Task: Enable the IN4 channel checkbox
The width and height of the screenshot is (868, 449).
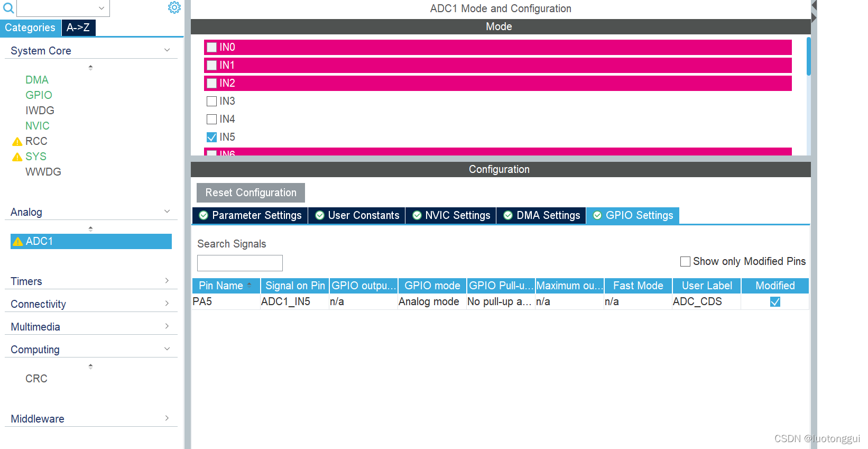Action: point(211,120)
